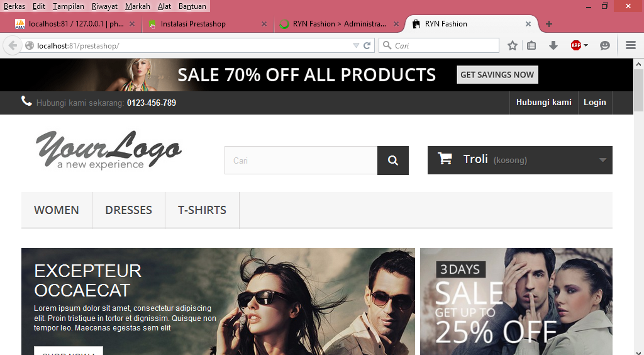
Task: Click the 3 Days Sale 25% off banner
Action: [x=516, y=301]
